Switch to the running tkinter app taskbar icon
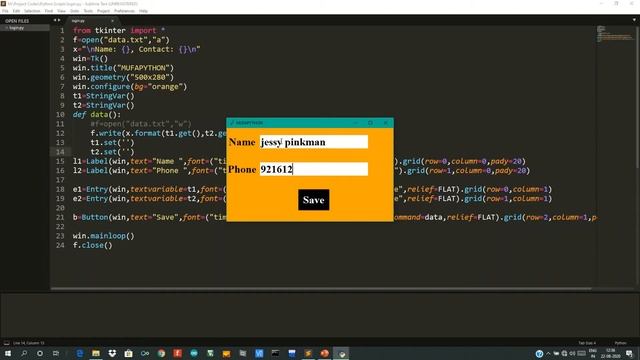 click(341, 353)
